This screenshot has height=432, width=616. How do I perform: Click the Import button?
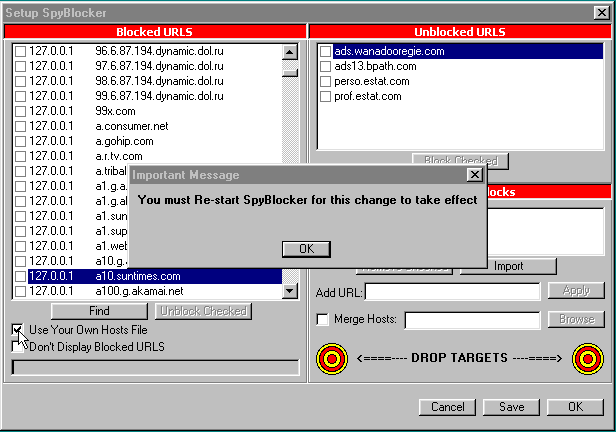tap(508, 266)
